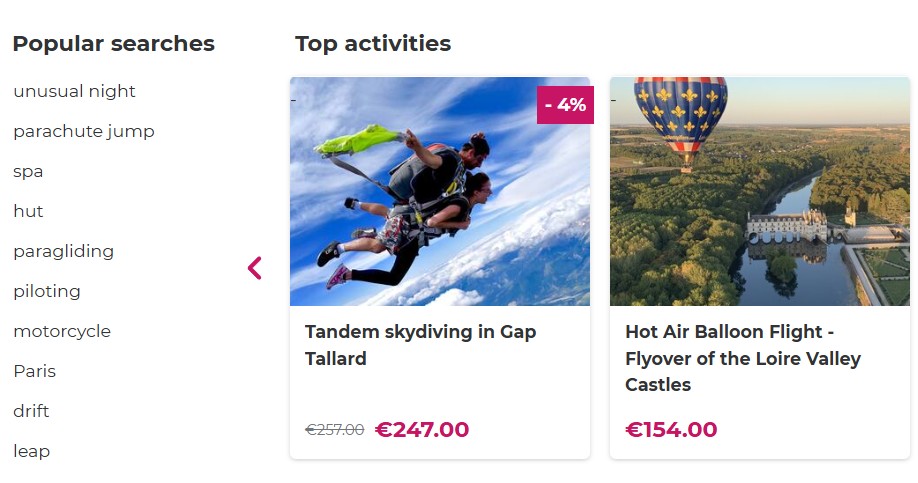Go to 'piloting' search results
This screenshot has width=918, height=483.
pyautogui.click(x=47, y=291)
